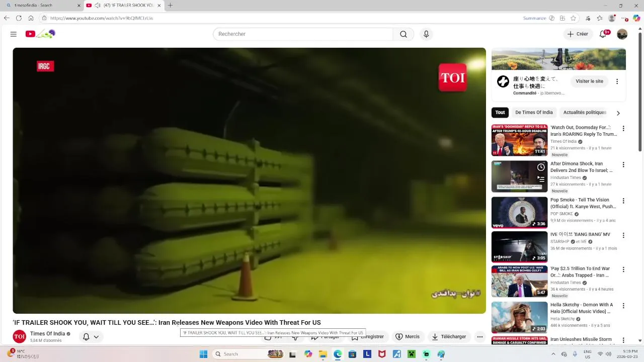Open menu for 'Watch Out, Doomsday For' video
The height and width of the screenshot is (362, 644).
[623, 129]
